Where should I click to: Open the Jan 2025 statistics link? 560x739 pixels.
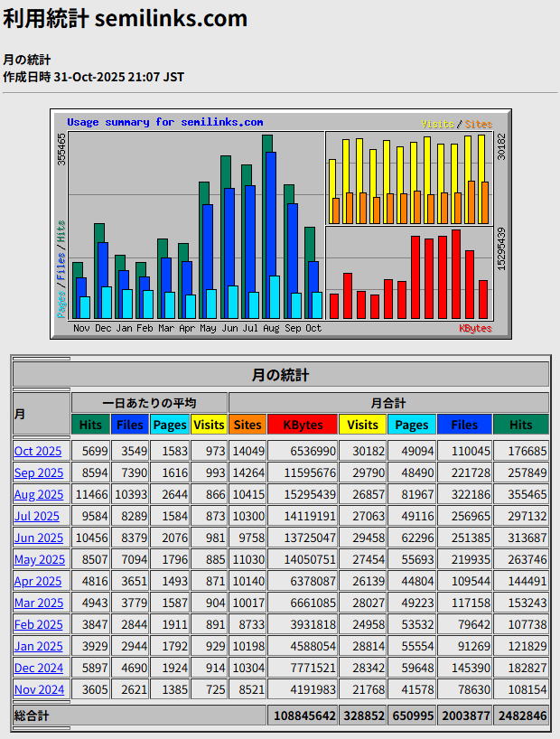pyautogui.click(x=38, y=646)
